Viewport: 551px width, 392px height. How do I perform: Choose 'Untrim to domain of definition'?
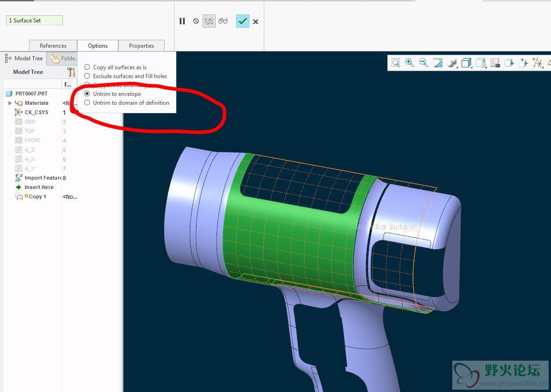point(87,103)
